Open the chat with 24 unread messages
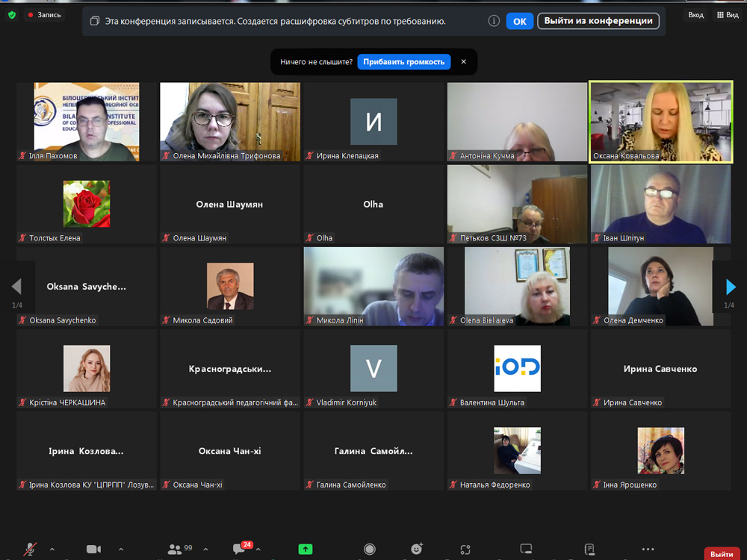Image resolution: width=747 pixels, height=560 pixels. click(241, 550)
